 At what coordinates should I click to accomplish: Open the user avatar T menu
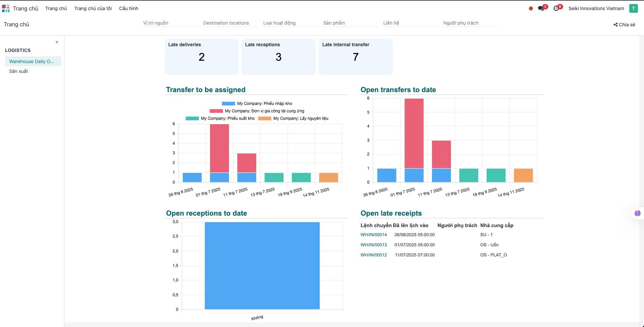point(633,8)
